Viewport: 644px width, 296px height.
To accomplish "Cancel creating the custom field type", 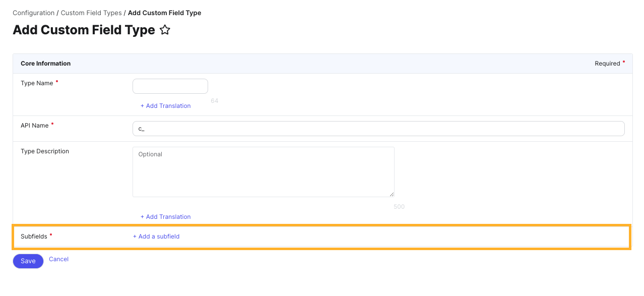I will [x=58, y=259].
